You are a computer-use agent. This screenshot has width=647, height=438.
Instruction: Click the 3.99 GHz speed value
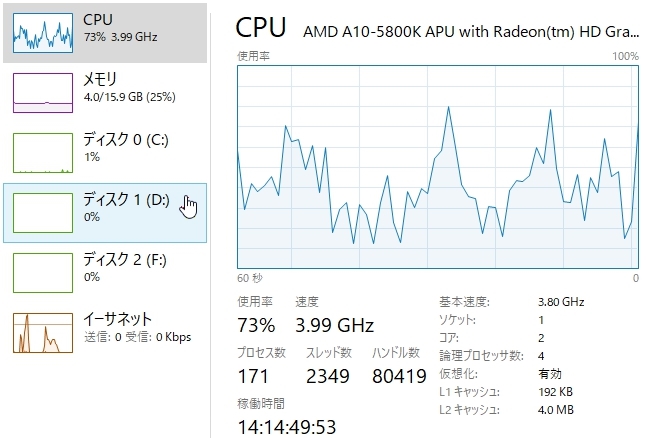click(334, 325)
